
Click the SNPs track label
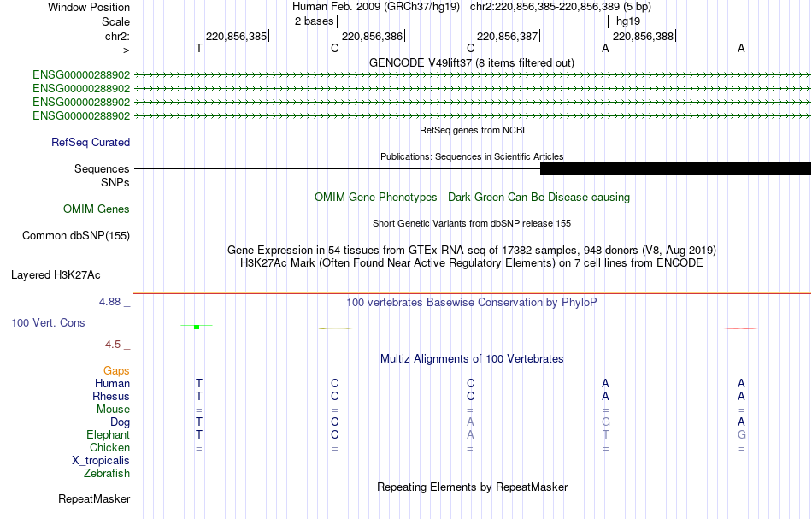[115, 182]
